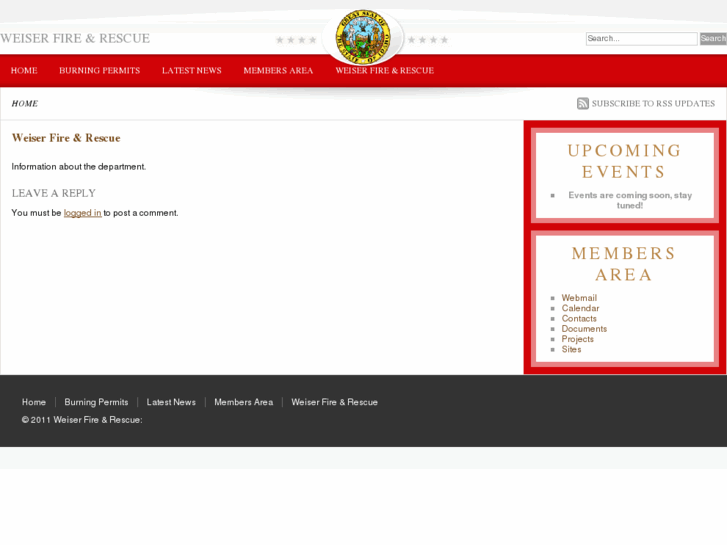
Task: Open Webmail in Members Area sidebar
Action: 579,298
